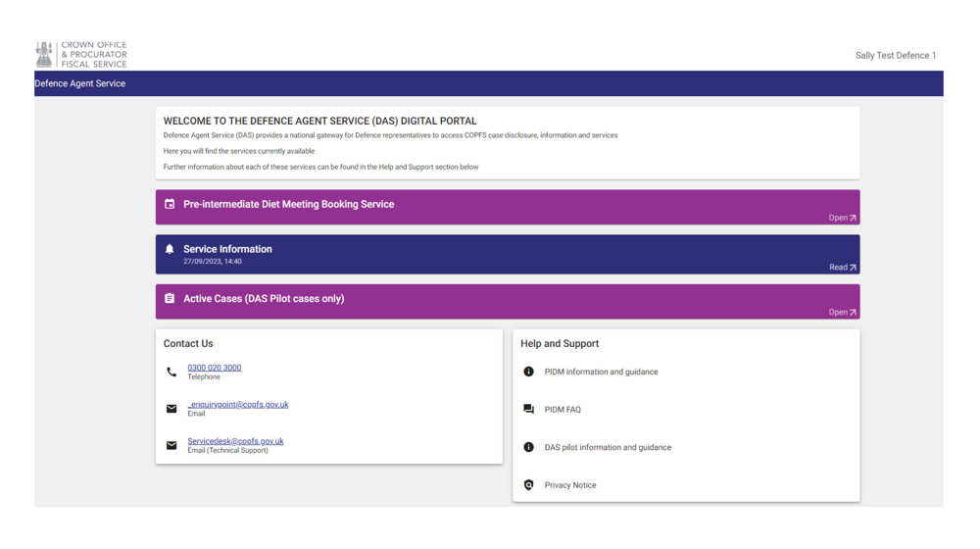Open the Privacy Notice entry
The height and width of the screenshot is (549, 980).
coord(570,485)
